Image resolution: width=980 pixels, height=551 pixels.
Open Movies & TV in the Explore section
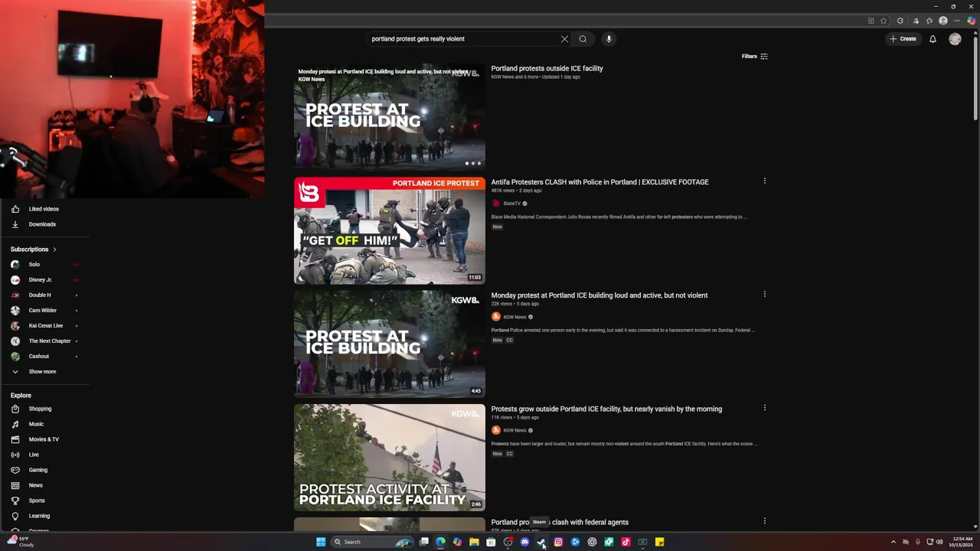(44, 439)
